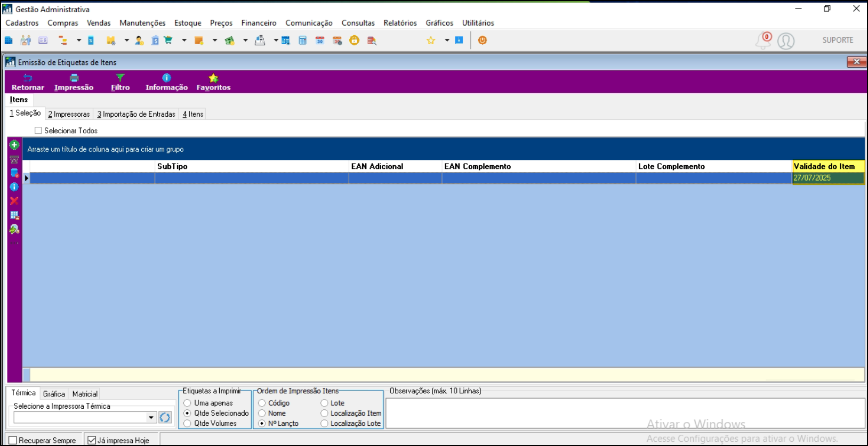Screen dimensions: 868x446
Task: Choose Nome print order radio
Action: click(262, 413)
